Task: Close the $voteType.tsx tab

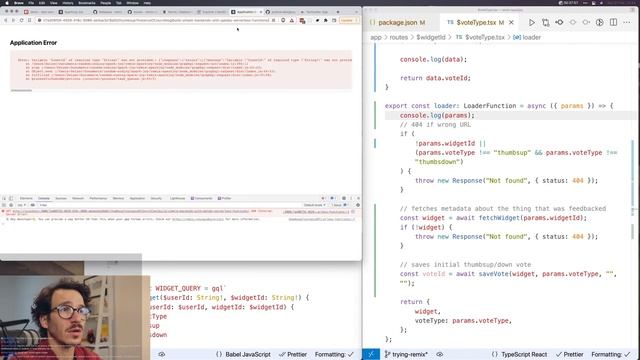Action: 511,23
